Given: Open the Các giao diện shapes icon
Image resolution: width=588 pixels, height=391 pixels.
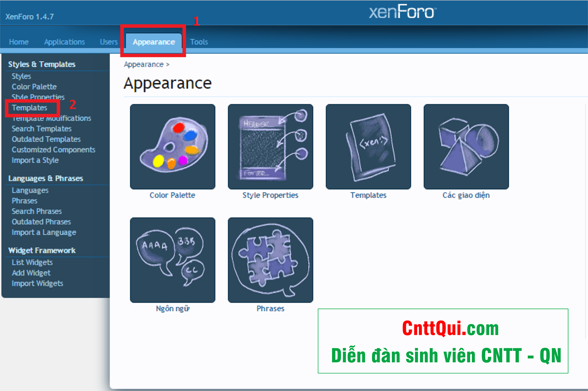Looking at the screenshot, I should point(466,147).
